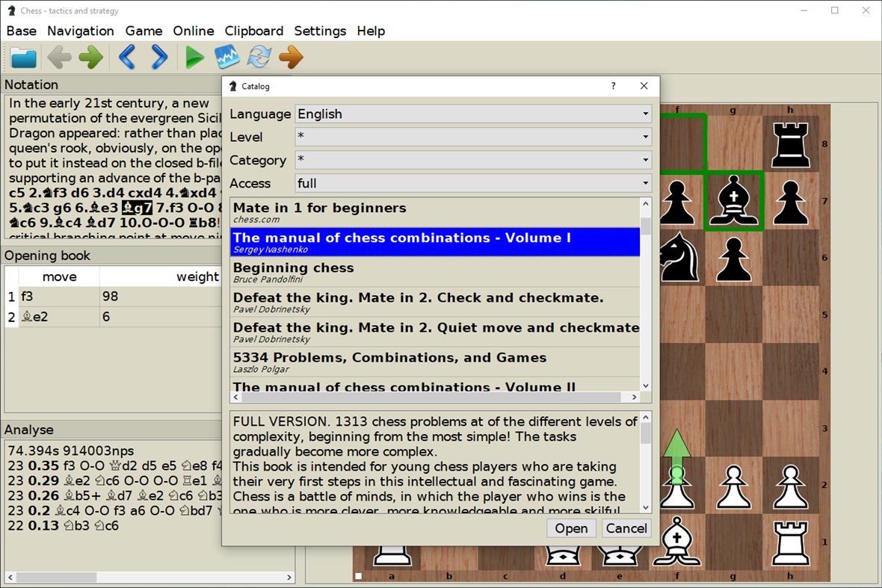882x588 pixels.
Task: Cancel the Catalog dialog
Action: 626,528
